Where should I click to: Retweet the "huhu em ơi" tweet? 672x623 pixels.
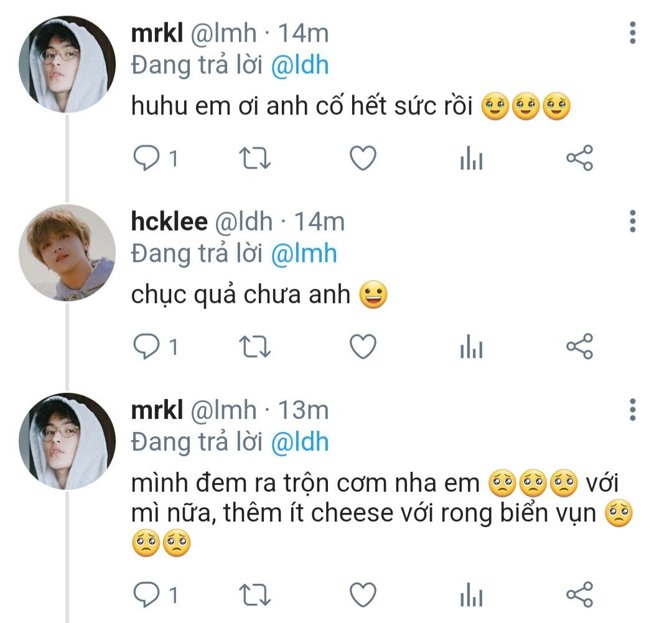coord(255,159)
